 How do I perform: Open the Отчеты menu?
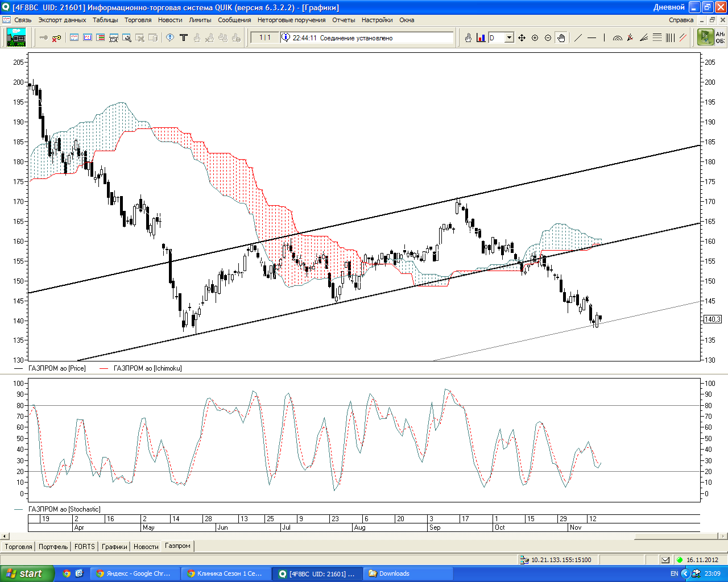pos(344,20)
